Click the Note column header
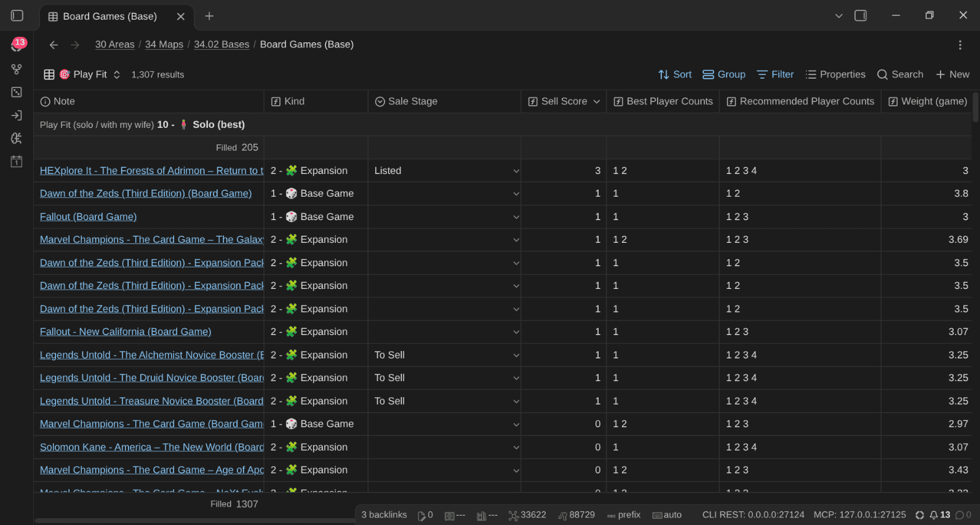980x525 pixels. pyautogui.click(x=149, y=101)
